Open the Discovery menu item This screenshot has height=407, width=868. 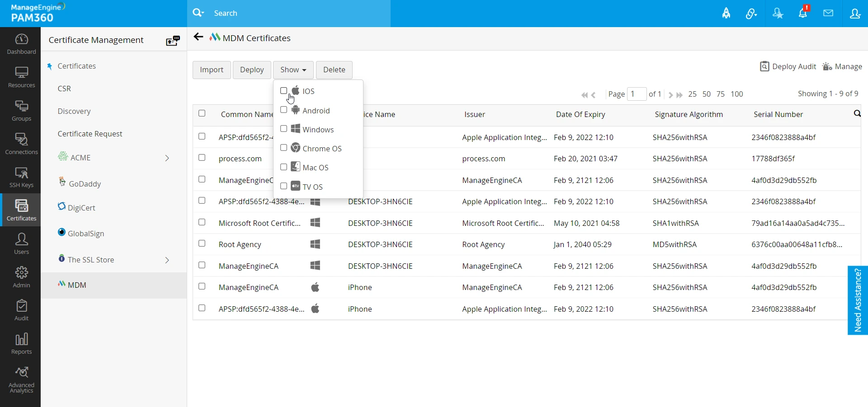(74, 111)
